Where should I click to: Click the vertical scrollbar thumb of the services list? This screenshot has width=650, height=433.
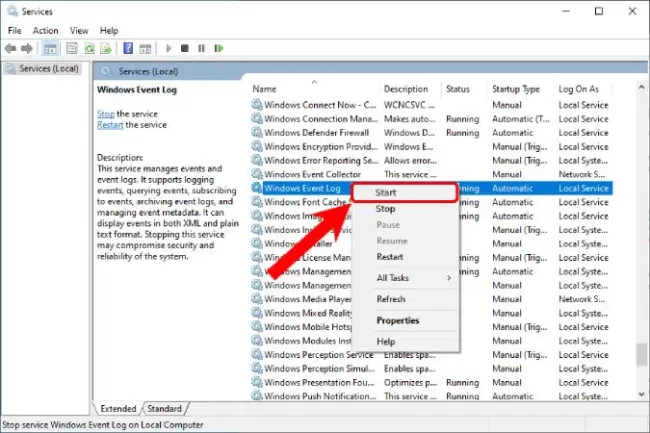(x=641, y=355)
